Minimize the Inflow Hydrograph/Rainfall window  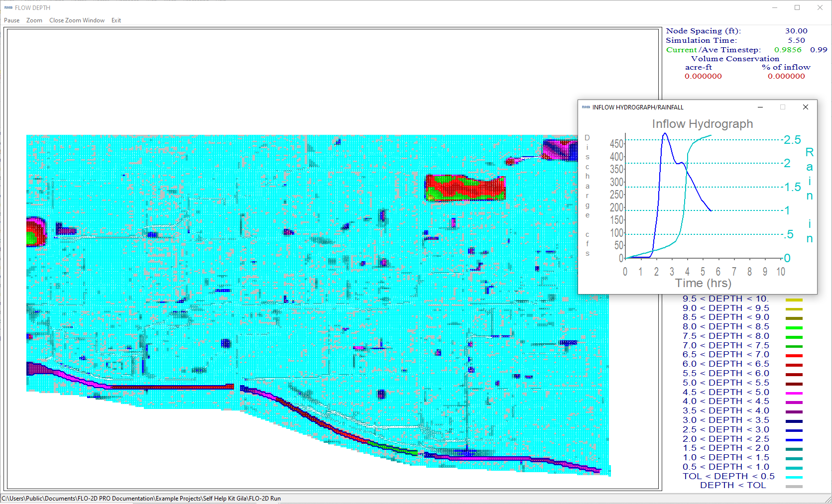click(760, 107)
